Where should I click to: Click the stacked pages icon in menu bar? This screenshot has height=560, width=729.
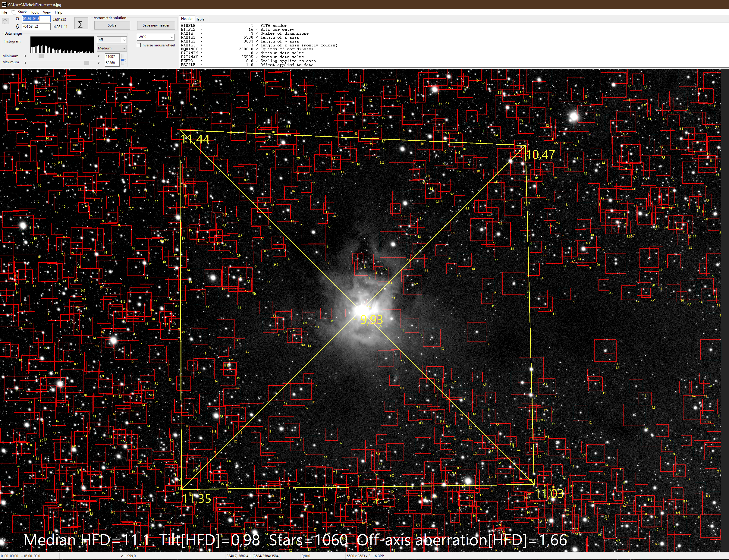point(14,12)
